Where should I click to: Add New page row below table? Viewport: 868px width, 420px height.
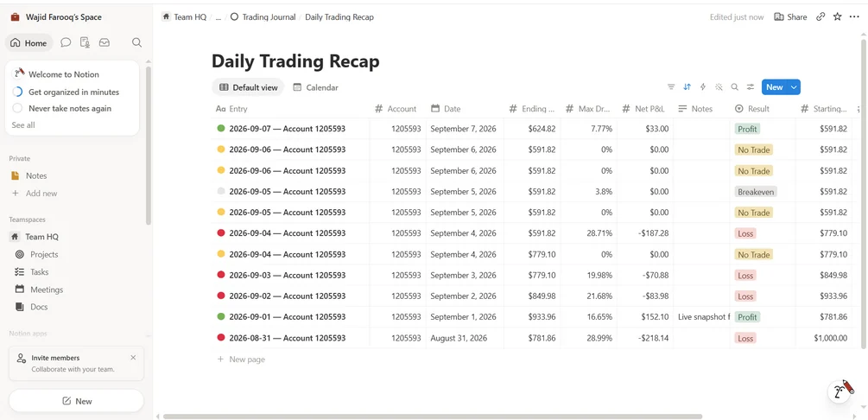(241, 359)
